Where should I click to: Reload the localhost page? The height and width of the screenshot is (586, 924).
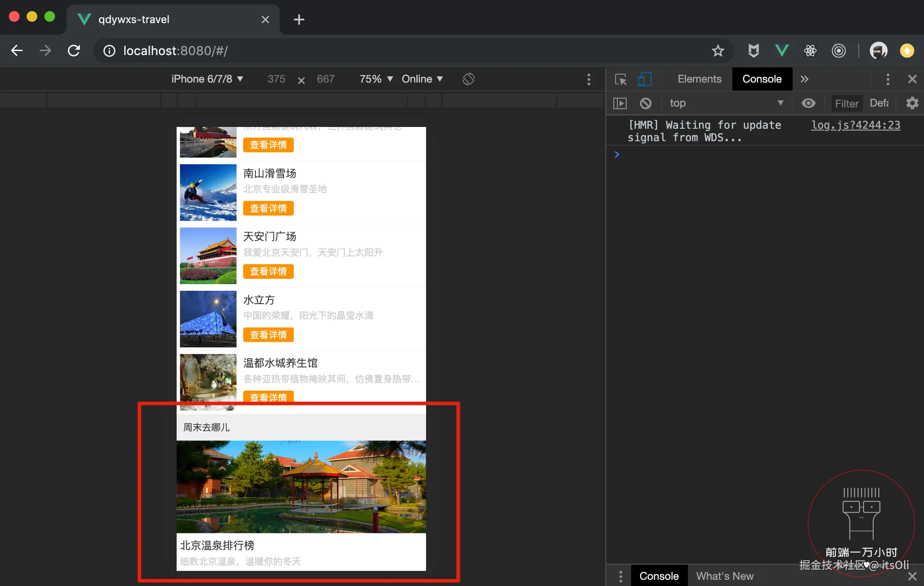pos(74,51)
